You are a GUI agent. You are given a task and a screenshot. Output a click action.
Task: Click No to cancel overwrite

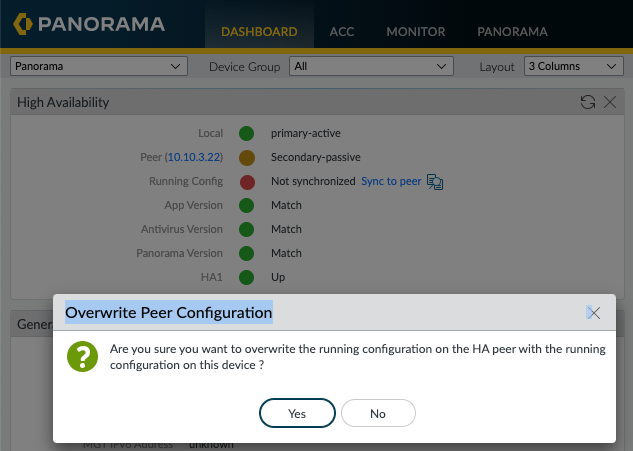378,413
